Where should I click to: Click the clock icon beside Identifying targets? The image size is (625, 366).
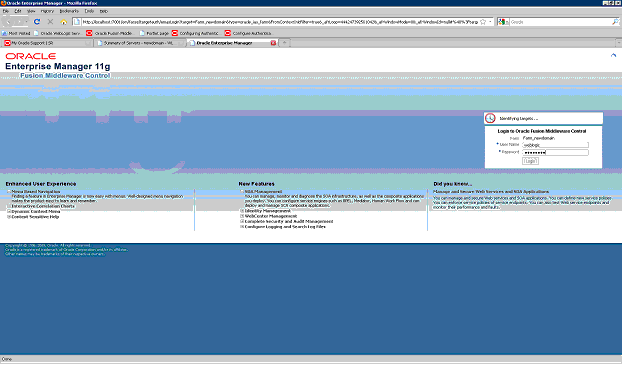(490, 118)
